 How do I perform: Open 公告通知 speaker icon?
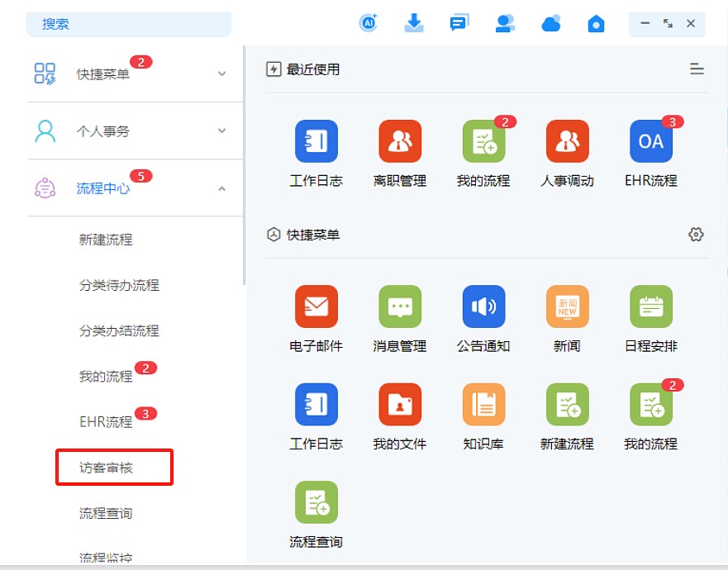click(x=483, y=306)
